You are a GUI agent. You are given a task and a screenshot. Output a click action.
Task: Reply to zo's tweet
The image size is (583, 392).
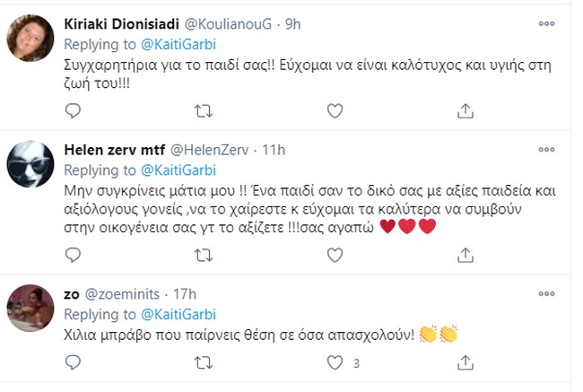[x=74, y=364]
